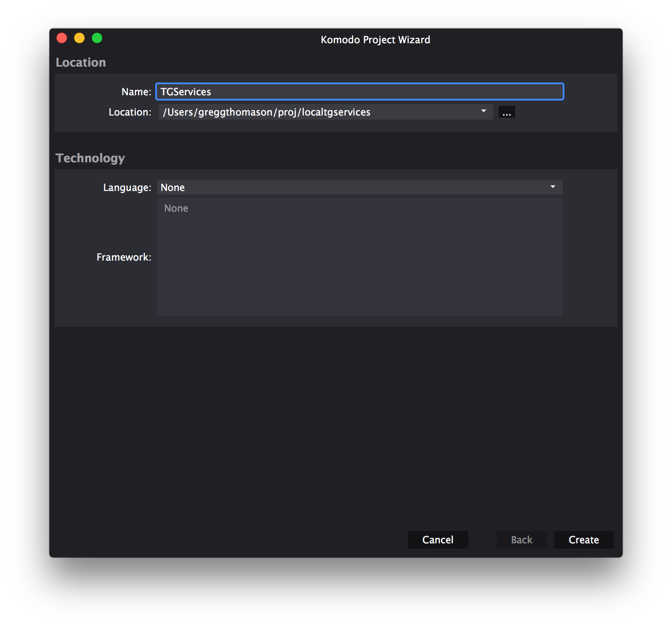Expand the Language dropdown
The width and height of the screenshot is (672, 628).
point(360,187)
